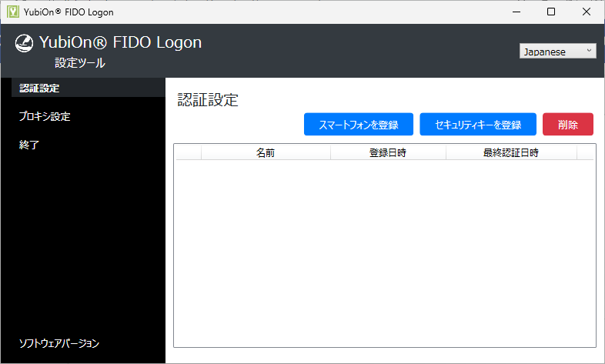The image size is (605, 364).
Task: Sort by 登録日時 column header
Action: (388, 152)
